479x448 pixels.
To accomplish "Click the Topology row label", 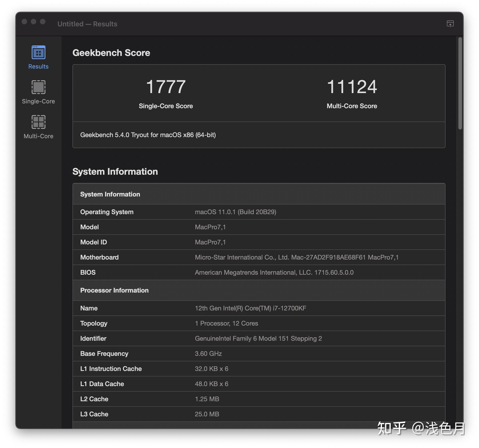I will [x=94, y=324].
